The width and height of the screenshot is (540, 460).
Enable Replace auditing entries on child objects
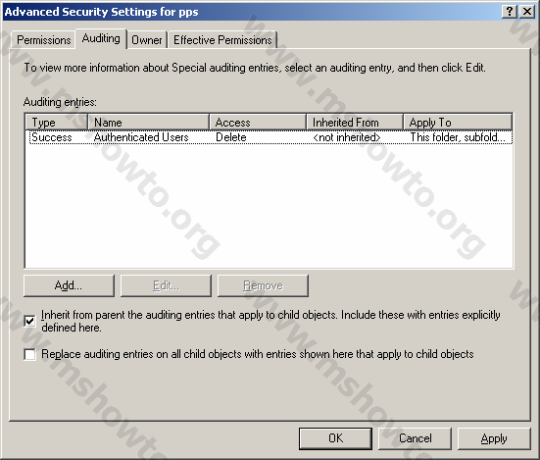30,354
